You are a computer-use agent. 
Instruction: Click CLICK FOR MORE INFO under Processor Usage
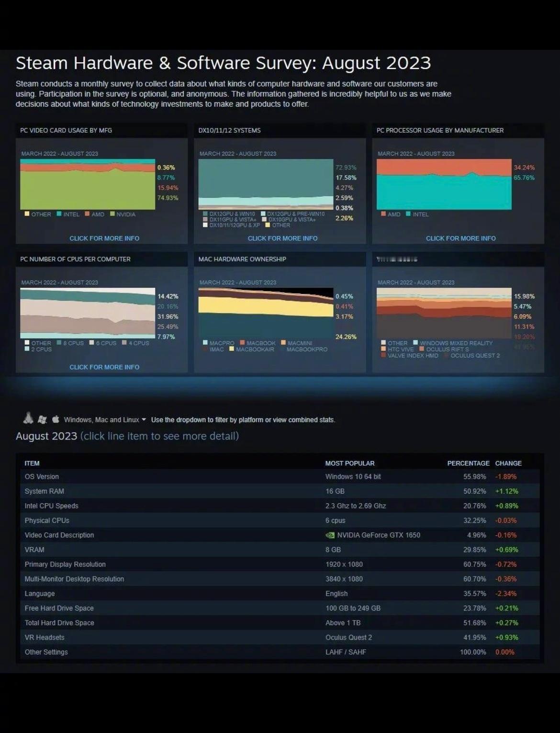461,238
